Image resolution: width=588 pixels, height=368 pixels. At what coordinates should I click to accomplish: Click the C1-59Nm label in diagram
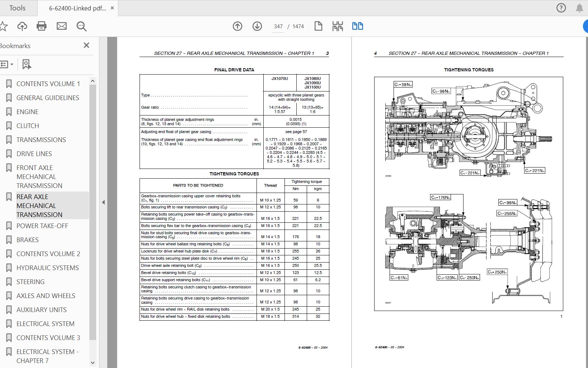pyautogui.click(x=403, y=84)
